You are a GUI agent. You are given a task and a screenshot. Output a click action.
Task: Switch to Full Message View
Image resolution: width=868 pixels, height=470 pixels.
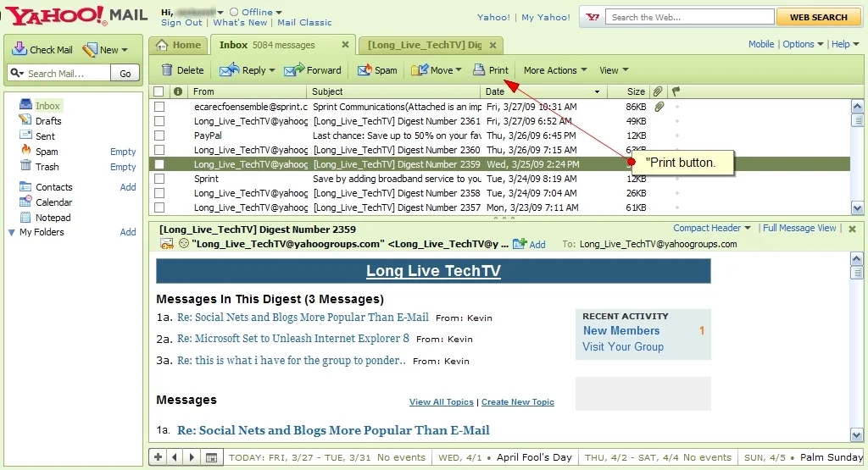(799, 228)
